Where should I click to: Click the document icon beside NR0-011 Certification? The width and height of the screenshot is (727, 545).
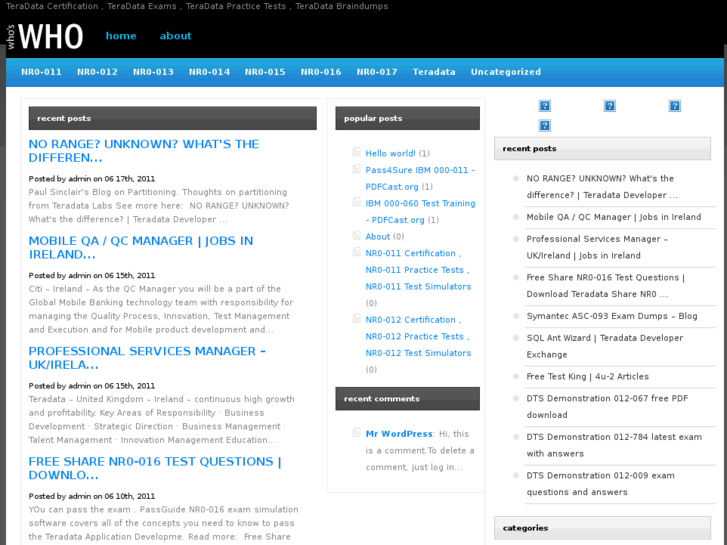tap(357, 252)
